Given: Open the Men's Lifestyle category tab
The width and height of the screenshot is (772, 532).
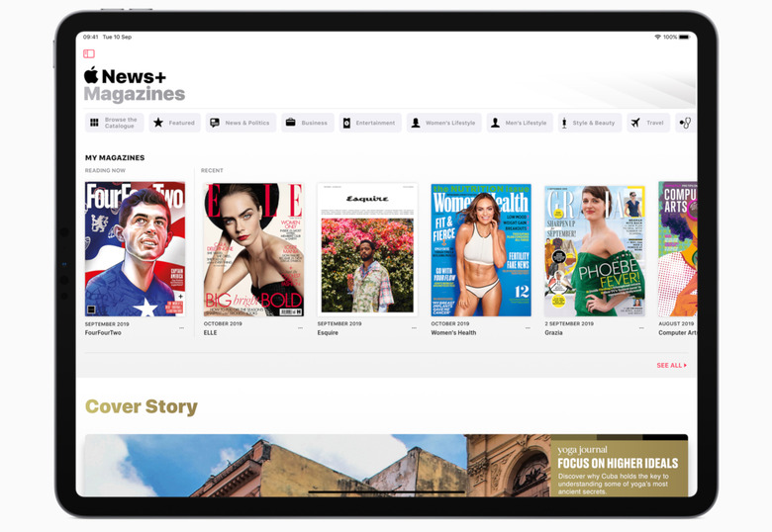Looking at the screenshot, I should (519, 124).
